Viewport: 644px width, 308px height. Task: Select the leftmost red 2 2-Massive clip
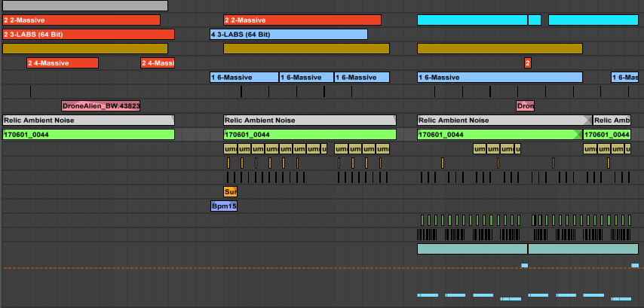click(81, 20)
